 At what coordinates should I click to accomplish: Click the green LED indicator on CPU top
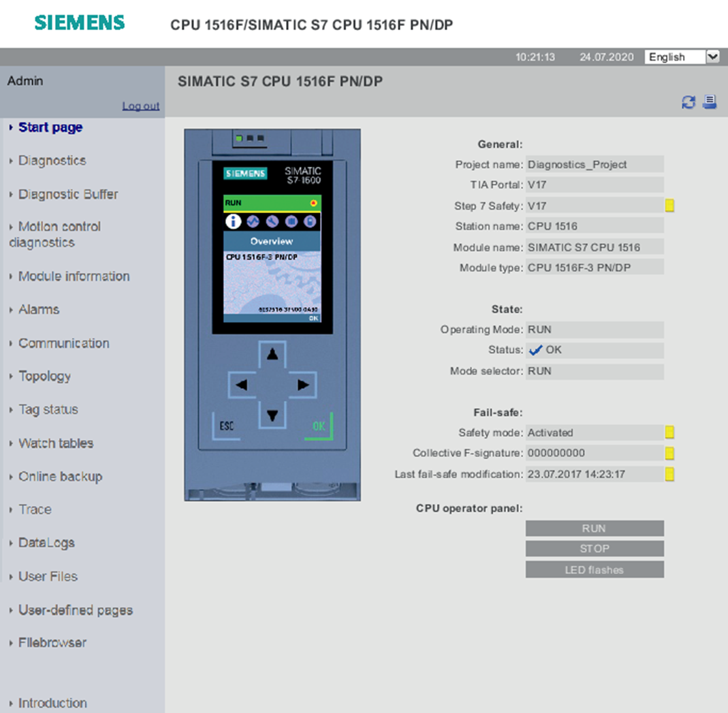(239, 138)
